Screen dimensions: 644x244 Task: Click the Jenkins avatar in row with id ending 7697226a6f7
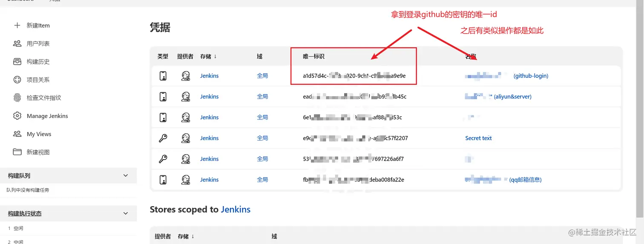(x=185, y=159)
